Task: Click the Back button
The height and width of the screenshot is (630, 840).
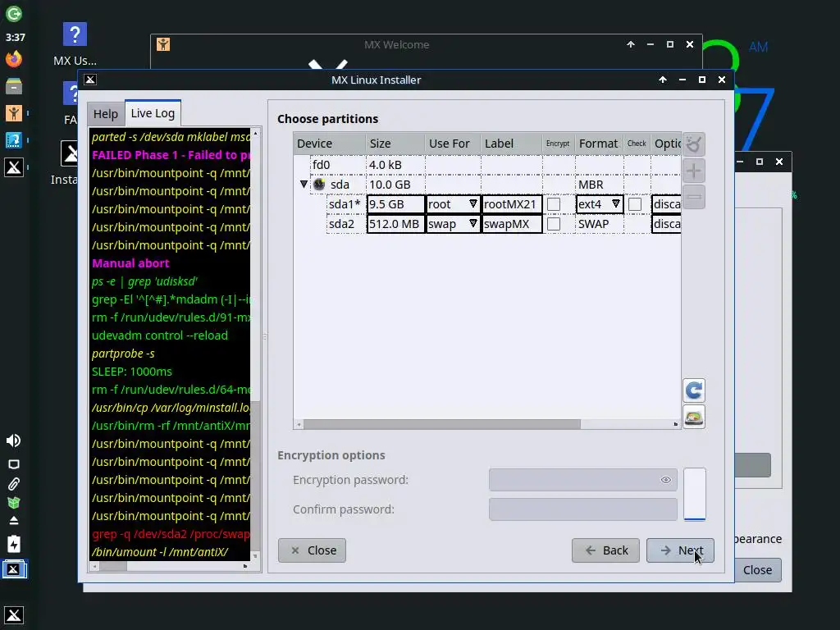Action: (x=605, y=550)
